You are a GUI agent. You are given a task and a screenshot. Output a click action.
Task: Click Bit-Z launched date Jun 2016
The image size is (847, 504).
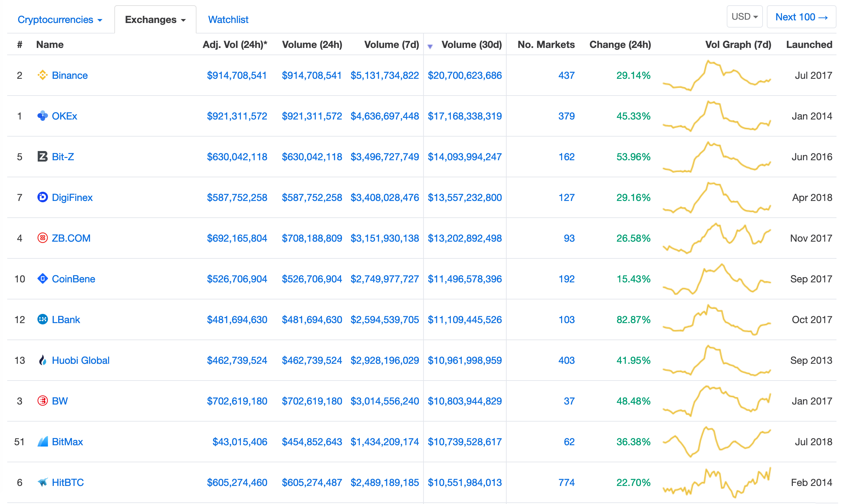(x=812, y=157)
